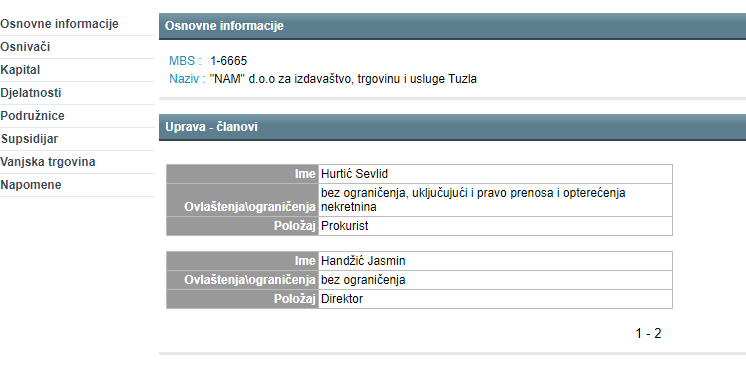
Task: Click the 1 - 2 pagination indicator
Action: tap(648, 333)
